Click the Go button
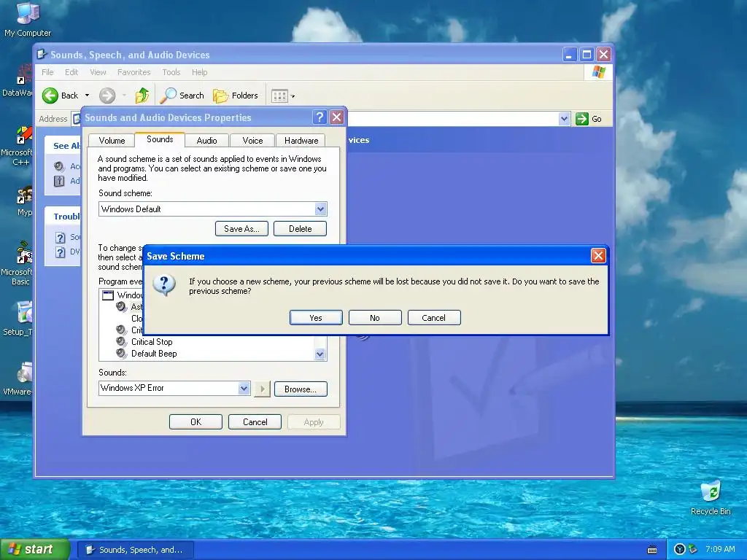This screenshot has height=560, width=747. click(x=589, y=119)
